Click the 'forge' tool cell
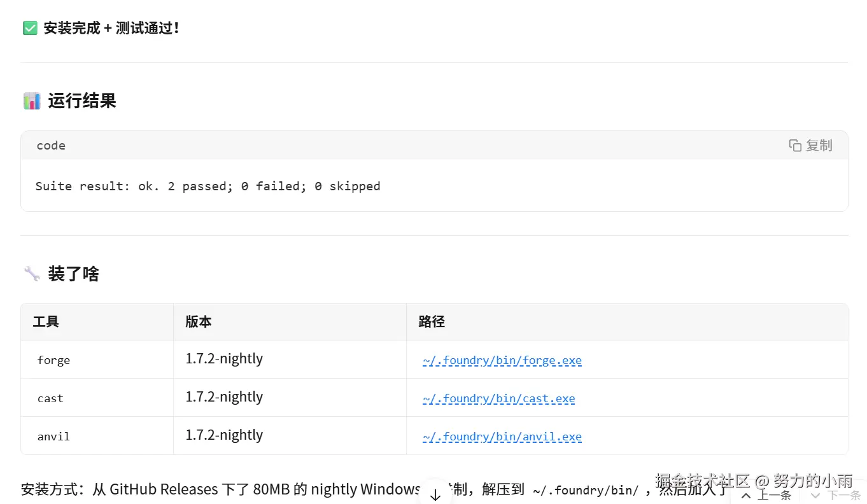The image size is (867, 504). [x=53, y=360]
